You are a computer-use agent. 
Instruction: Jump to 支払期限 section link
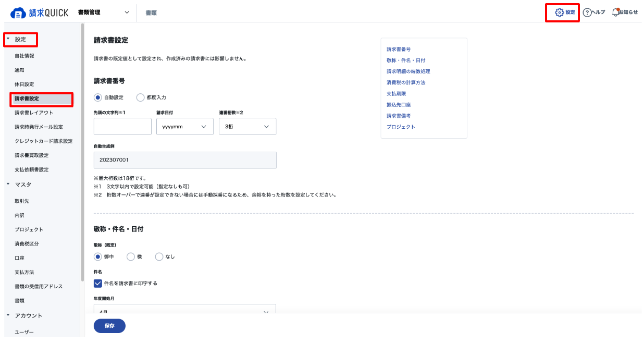click(x=396, y=93)
